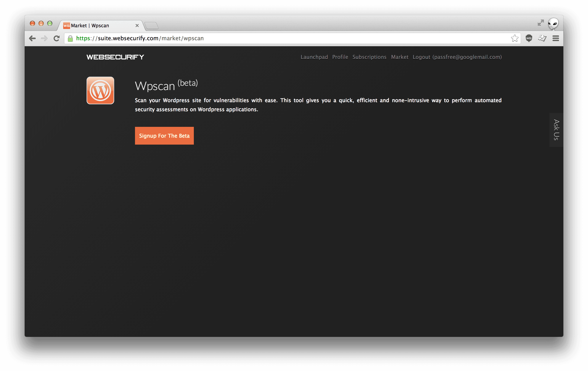Open the Websecurify shield extension icon
The image size is (588, 371).
(529, 38)
